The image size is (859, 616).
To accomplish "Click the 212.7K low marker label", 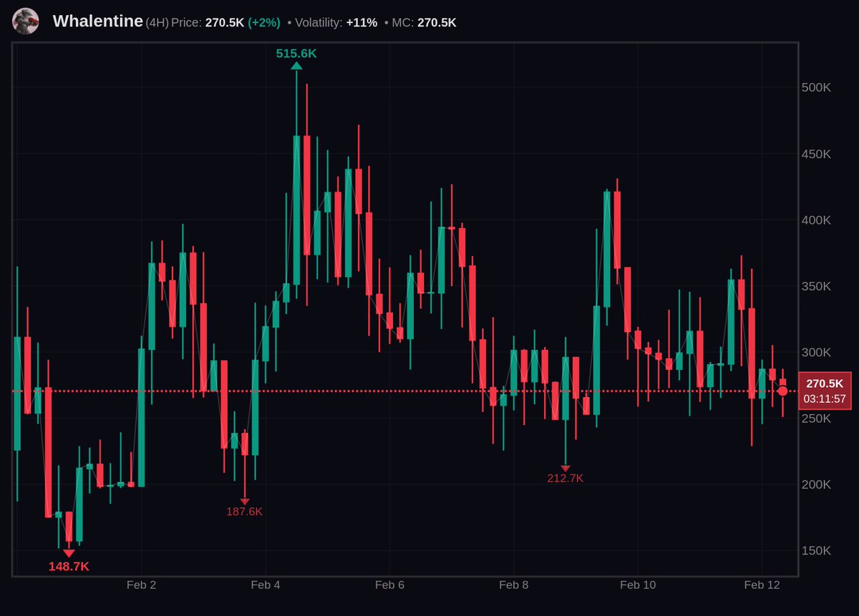I will [x=566, y=479].
